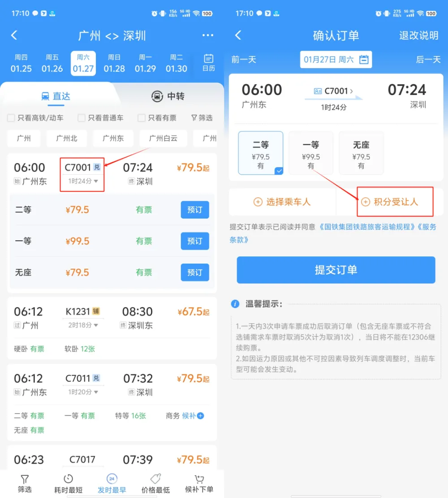
Task: Sort by 耗时最短 clock icon
Action: [68, 479]
